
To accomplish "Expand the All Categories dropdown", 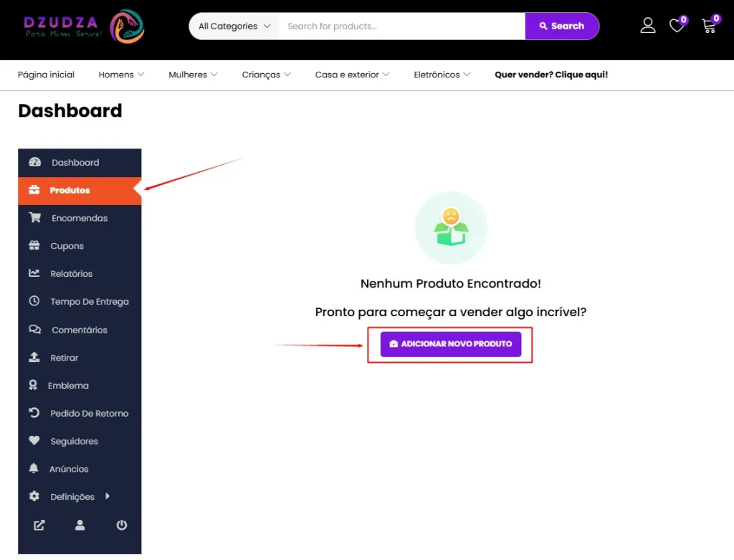I will point(234,27).
